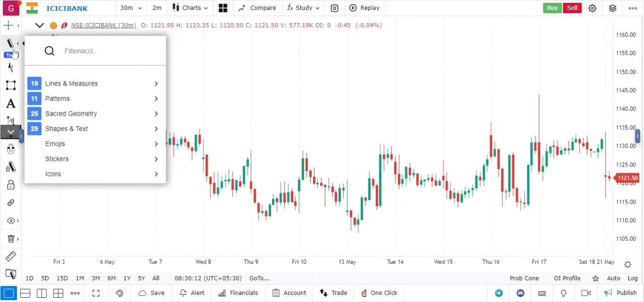Click the orange circle next to symbol name

pos(53,25)
